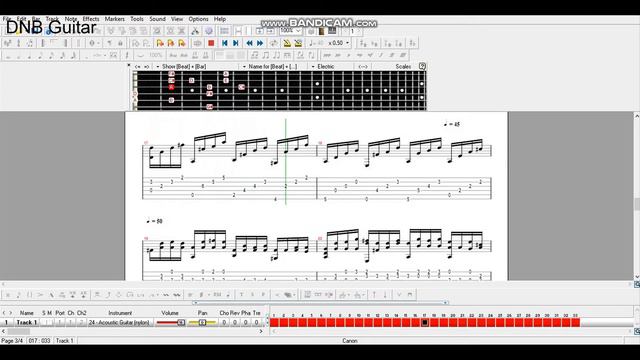Click the Rev reverb value for Track 1
The width and height of the screenshot is (640, 360).
click(235, 322)
